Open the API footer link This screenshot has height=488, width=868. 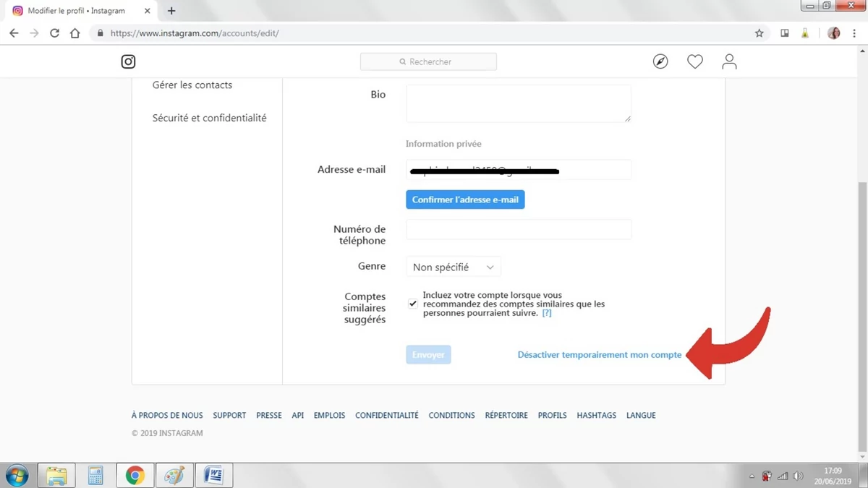pyautogui.click(x=297, y=415)
